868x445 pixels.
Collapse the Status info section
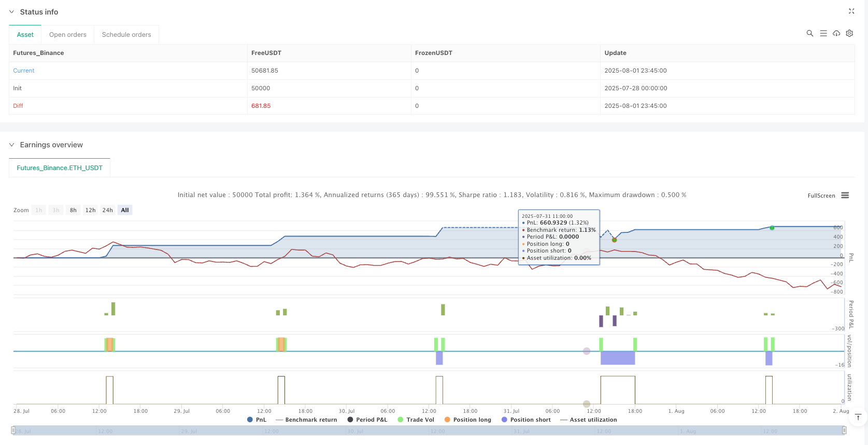coord(11,11)
